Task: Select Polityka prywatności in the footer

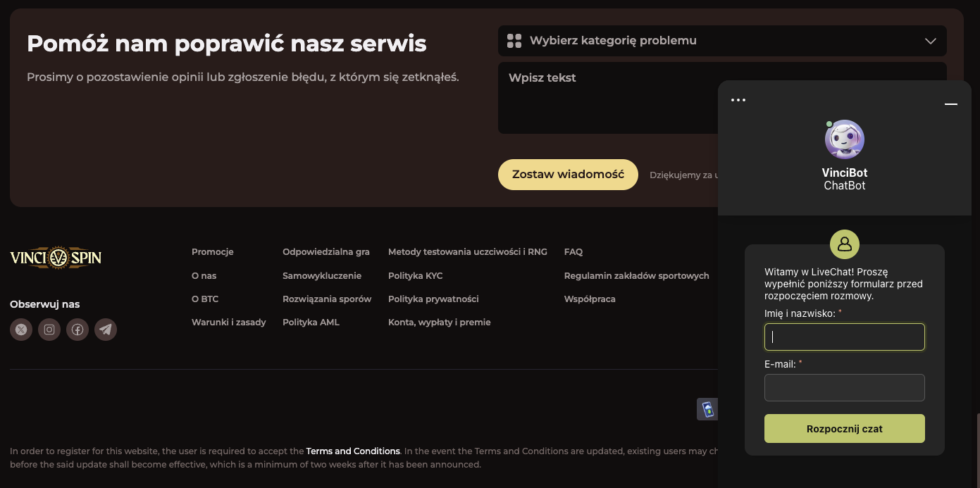Action: 433,299
